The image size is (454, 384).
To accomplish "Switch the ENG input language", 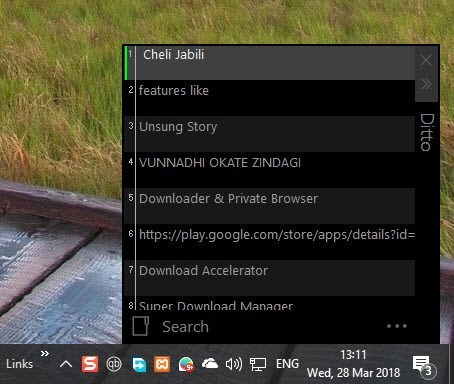I will (x=287, y=364).
